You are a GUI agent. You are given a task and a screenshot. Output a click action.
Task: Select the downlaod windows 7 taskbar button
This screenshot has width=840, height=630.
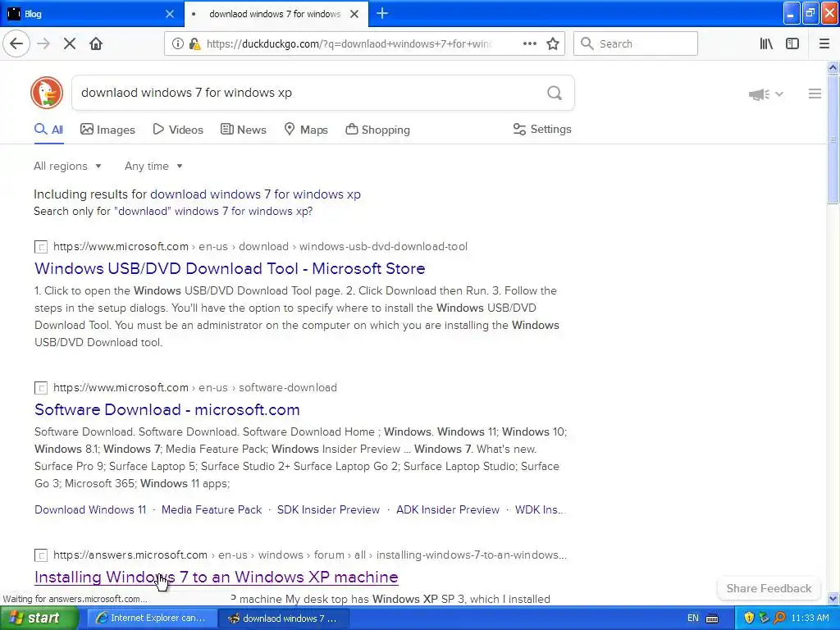coord(285,619)
